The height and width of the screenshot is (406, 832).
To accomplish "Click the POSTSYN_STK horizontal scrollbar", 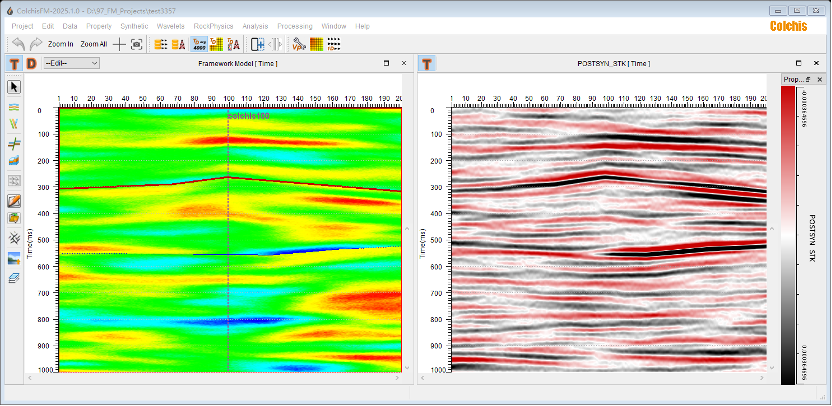I will (x=593, y=377).
